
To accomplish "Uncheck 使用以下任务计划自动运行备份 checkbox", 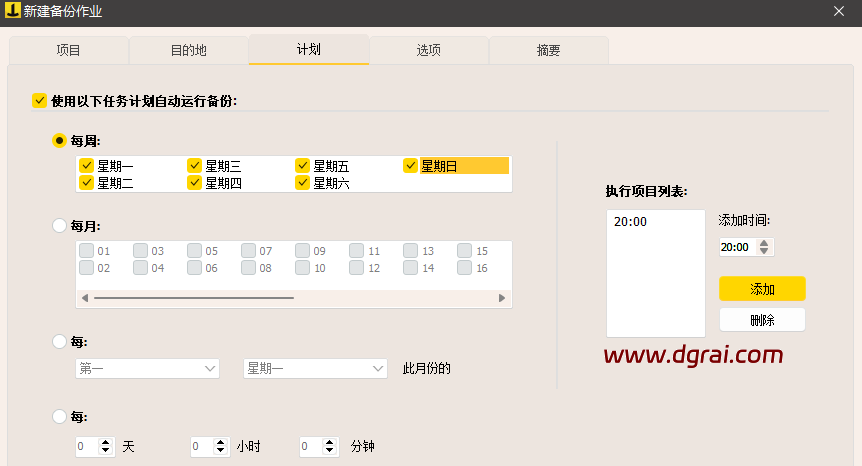I will click(39, 100).
